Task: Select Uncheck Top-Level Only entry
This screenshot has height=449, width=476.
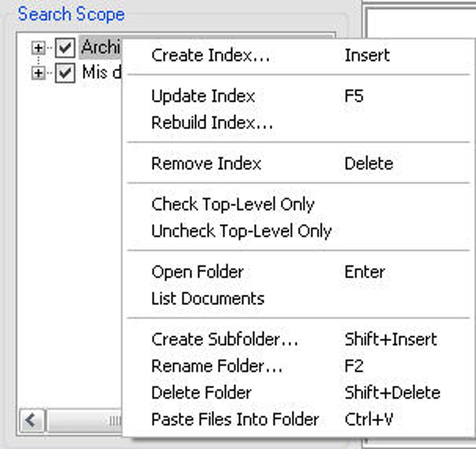Action: pyautogui.click(x=241, y=231)
